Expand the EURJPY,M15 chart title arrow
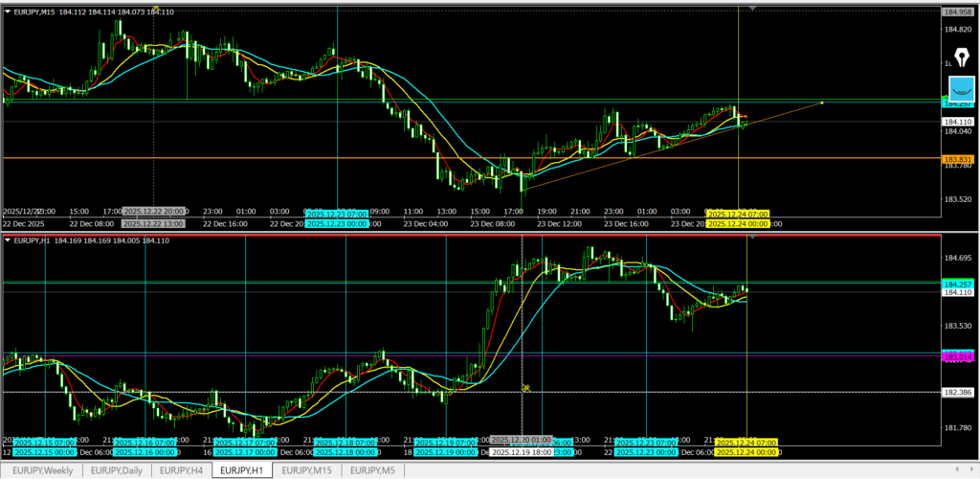980x479 pixels. click(8, 11)
